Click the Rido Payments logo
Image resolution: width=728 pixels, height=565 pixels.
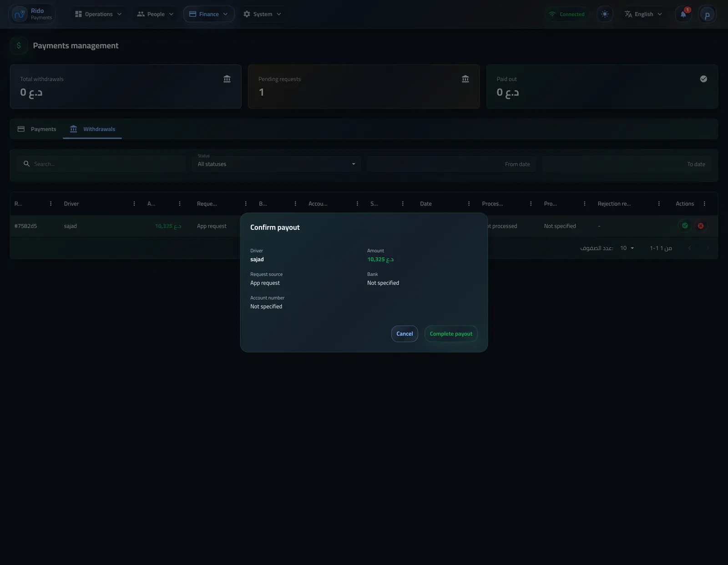point(32,14)
